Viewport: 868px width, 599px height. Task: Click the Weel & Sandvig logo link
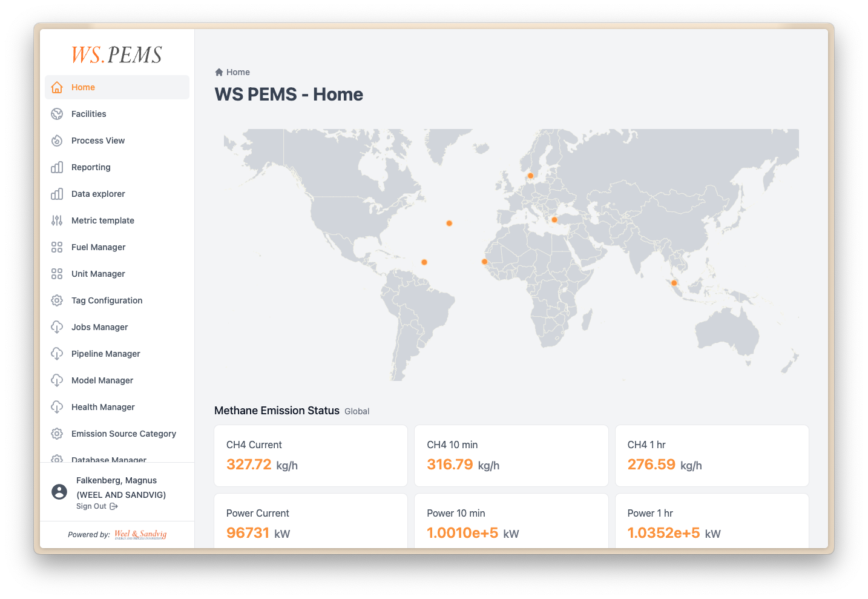[140, 534]
